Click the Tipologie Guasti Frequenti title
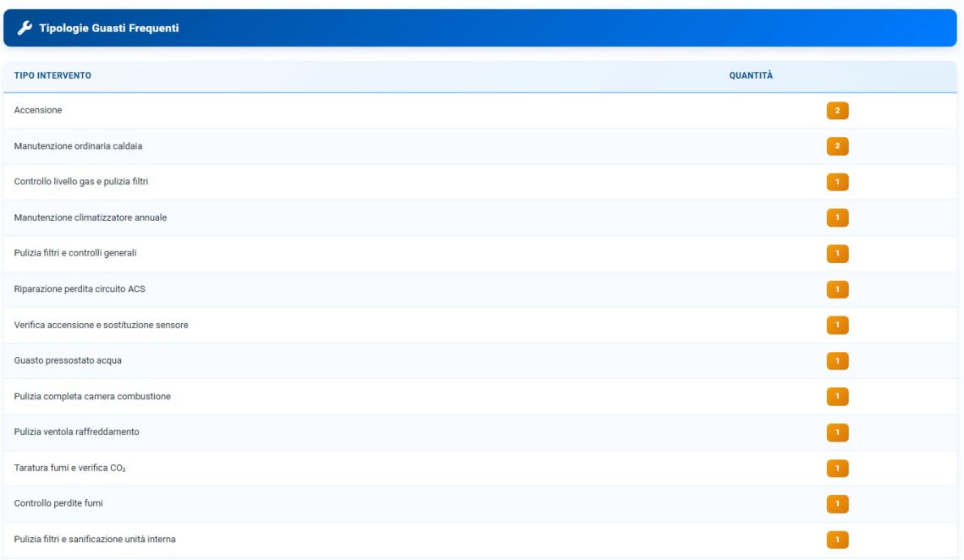 [108, 28]
